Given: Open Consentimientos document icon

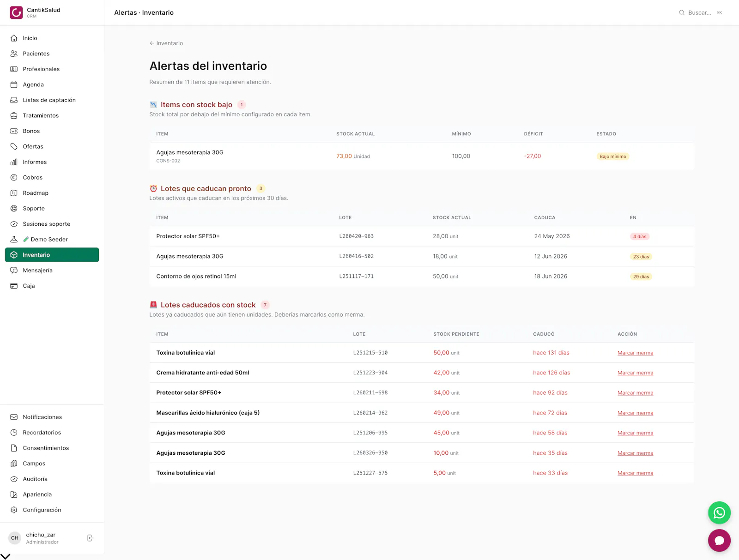Looking at the screenshot, I should pos(14,448).
